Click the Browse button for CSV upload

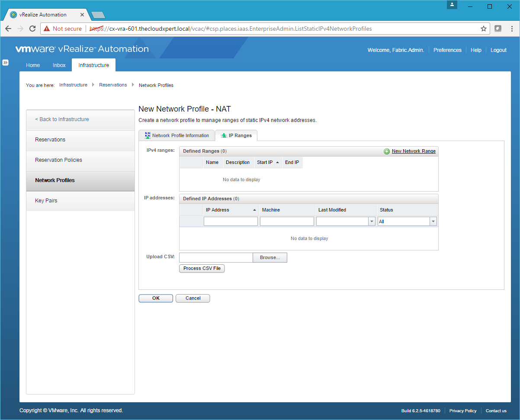pos(270,257)
